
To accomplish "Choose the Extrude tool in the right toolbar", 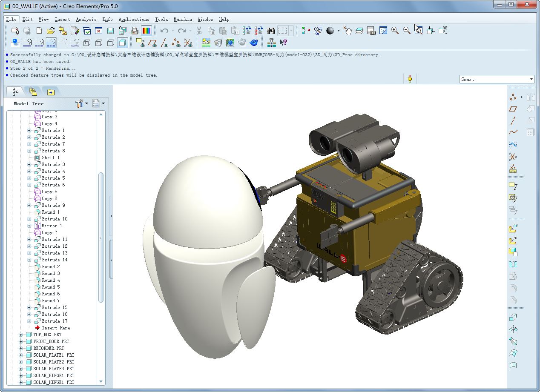I will pos(513,317).
